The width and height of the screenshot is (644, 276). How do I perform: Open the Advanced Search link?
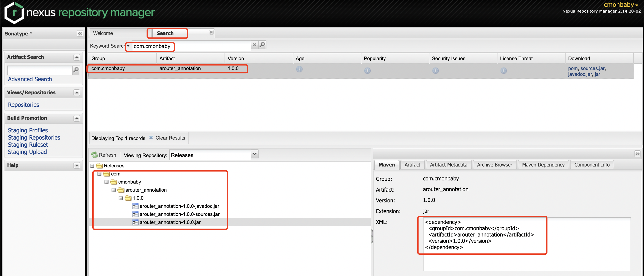point(30,79)
